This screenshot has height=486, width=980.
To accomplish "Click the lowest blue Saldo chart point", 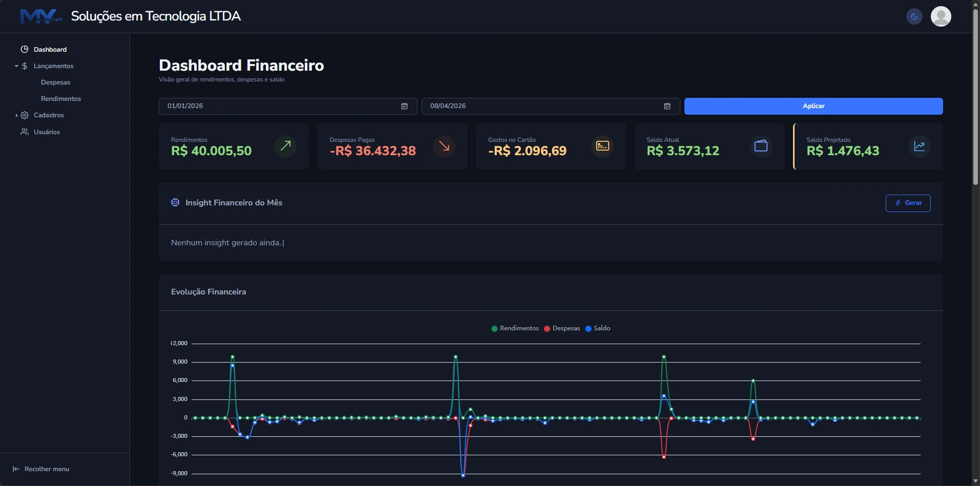I will tap(463, 476).
